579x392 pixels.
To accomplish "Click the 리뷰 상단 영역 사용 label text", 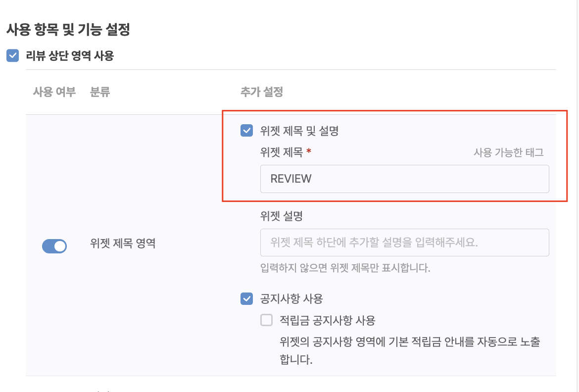I will (70, 56).
